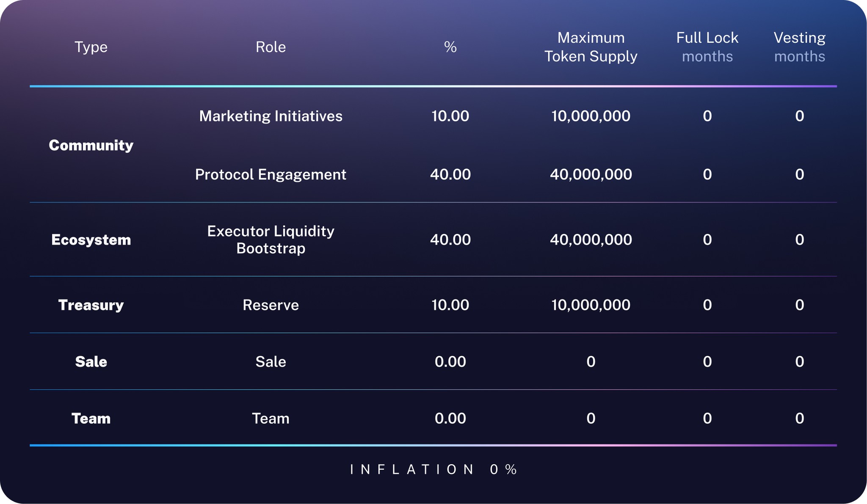Click the Protocol Engagement role
The image size is (867, 504).
pyautogui.click(x=271, y=174)
